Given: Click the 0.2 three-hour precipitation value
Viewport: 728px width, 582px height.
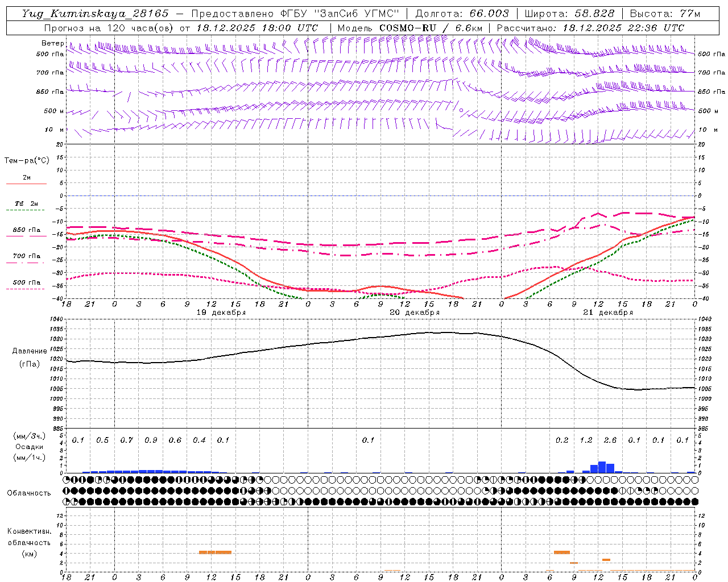Looking at the screenshot, I should coord(562,440).
